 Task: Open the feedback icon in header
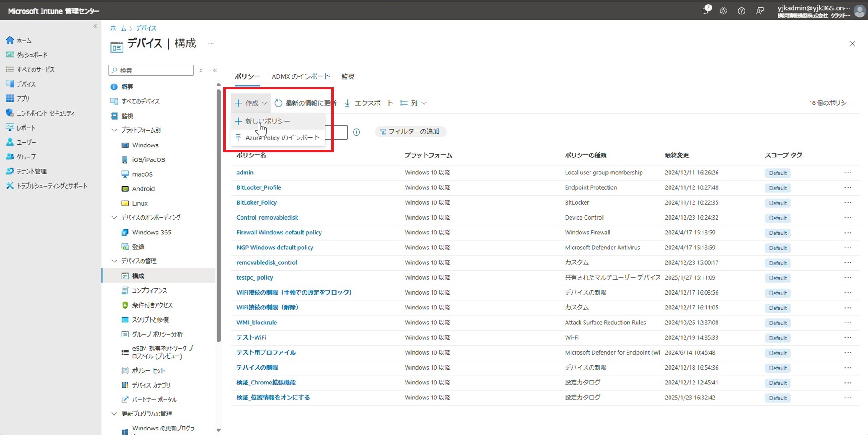(759, 11)
